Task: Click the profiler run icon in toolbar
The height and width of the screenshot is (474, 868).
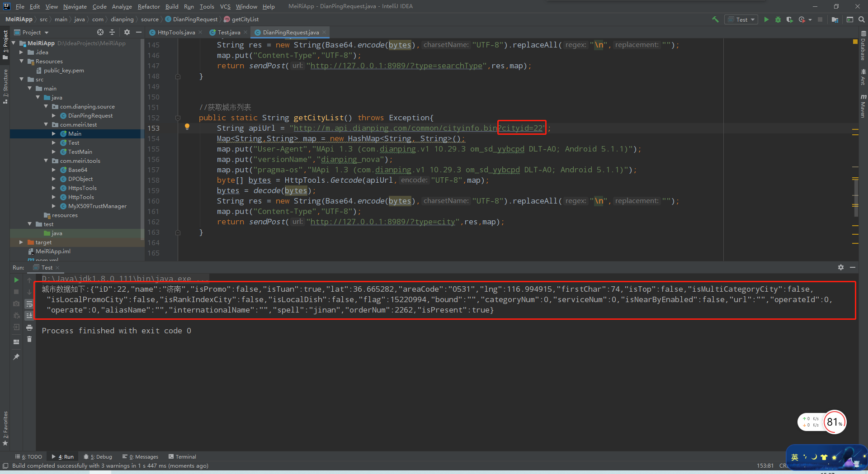Action: tap(802, 19)
